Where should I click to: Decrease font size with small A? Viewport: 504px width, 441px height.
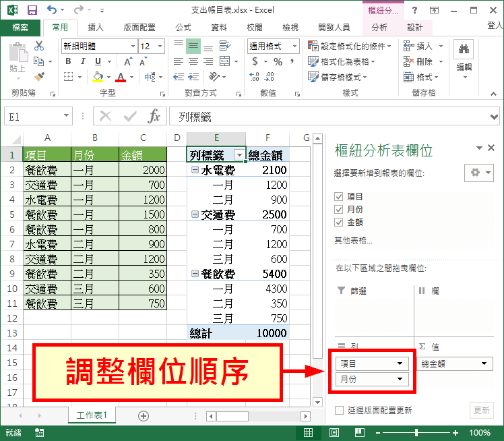tap(143, 61)
